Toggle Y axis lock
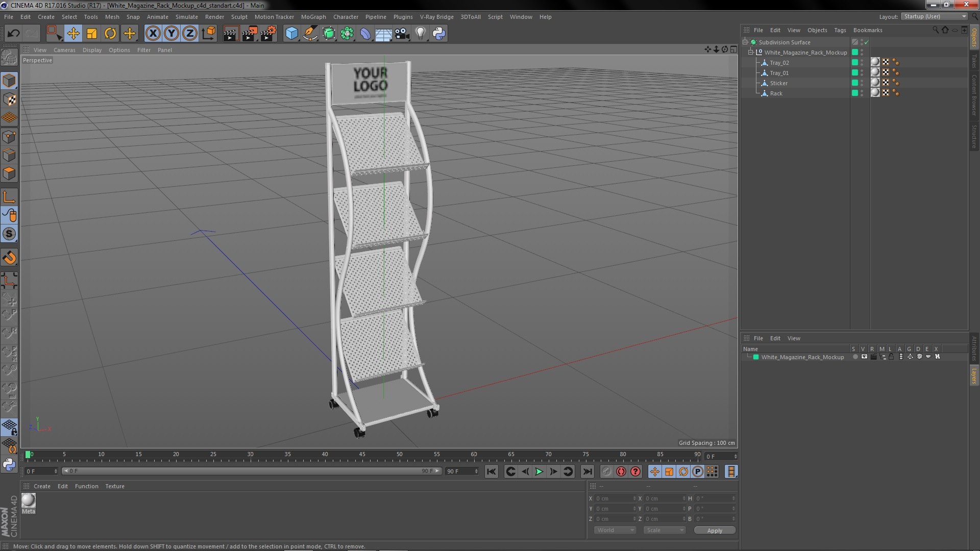980x551 pixels. coord(171,34)
